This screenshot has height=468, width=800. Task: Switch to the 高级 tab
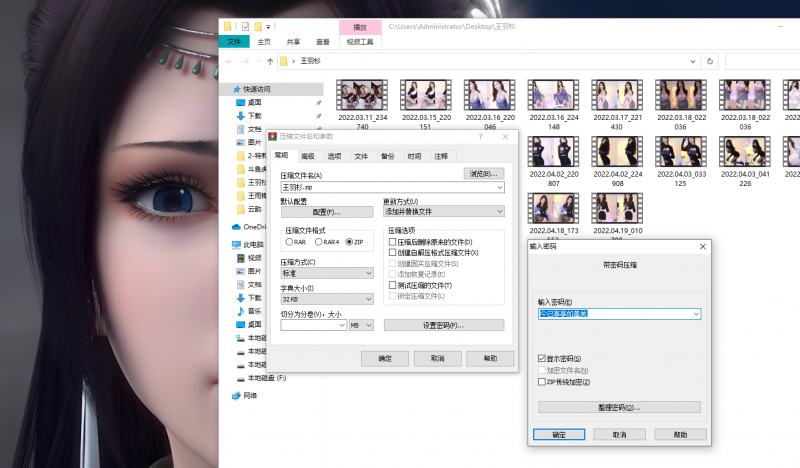click(x=307, y=156)
